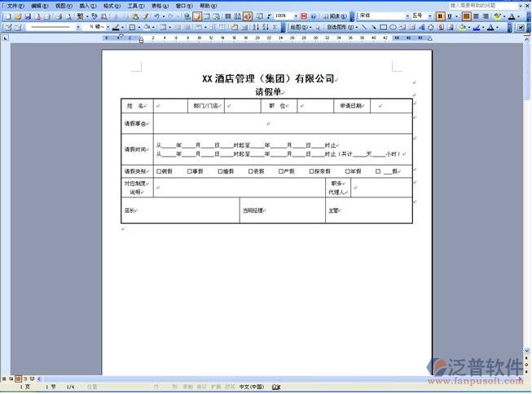Click the Print icon in toolbar
The image size is (532, 394).
click(59, 16)
